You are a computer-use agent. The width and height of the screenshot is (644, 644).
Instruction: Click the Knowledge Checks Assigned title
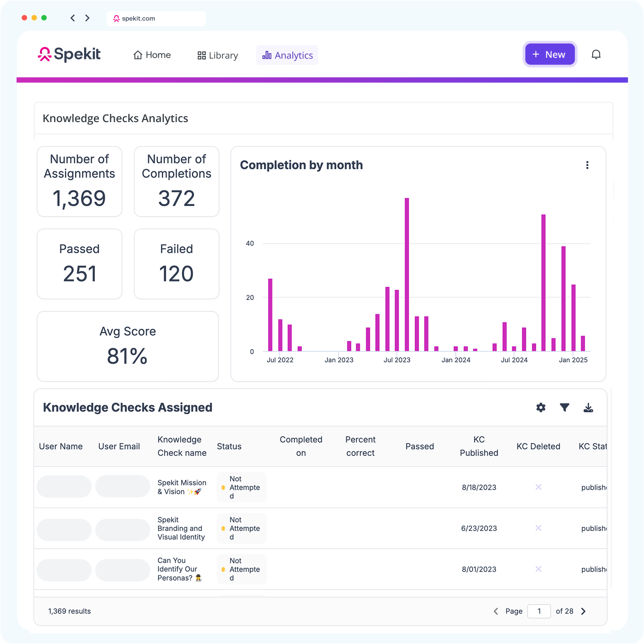tap(127, 407)
